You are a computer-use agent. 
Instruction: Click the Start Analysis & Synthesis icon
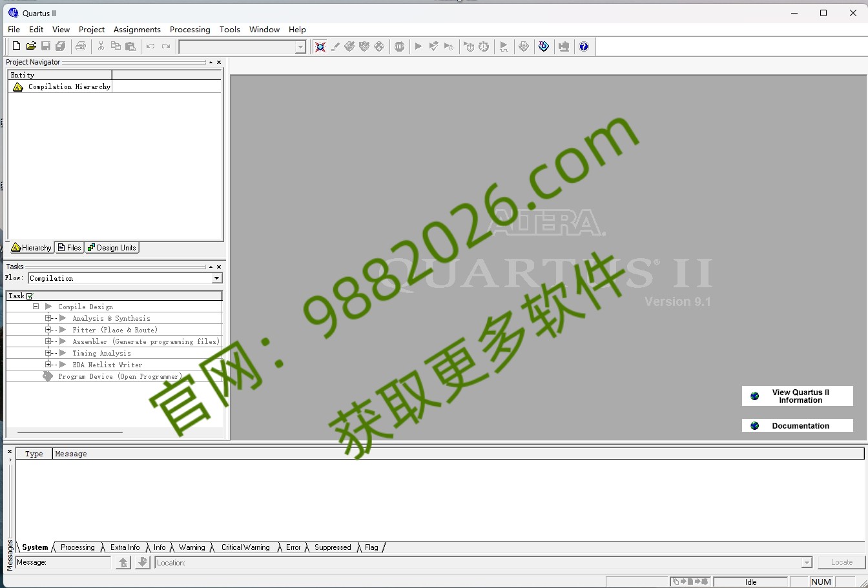click(x=434, y=46)
